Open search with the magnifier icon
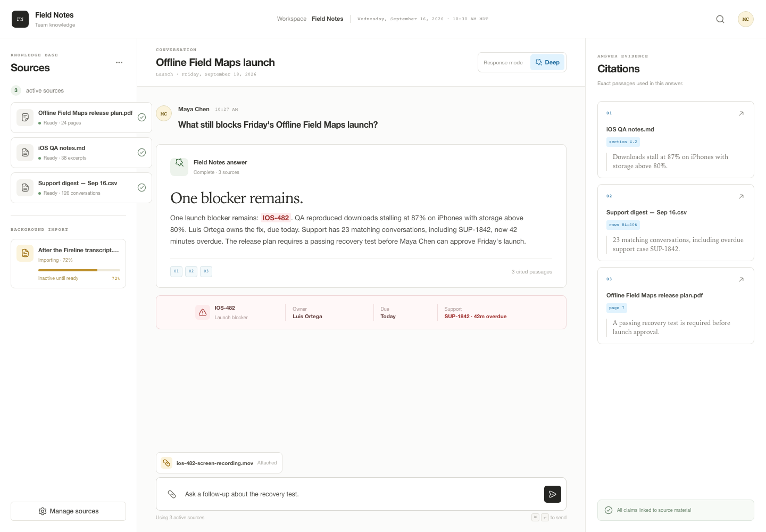 (720, 19)
